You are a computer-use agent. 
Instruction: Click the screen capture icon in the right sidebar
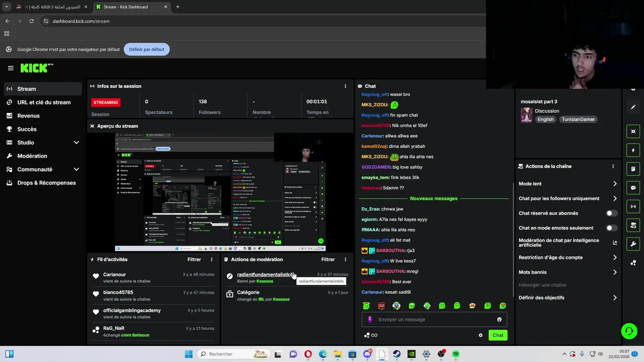tap(633, 131)
